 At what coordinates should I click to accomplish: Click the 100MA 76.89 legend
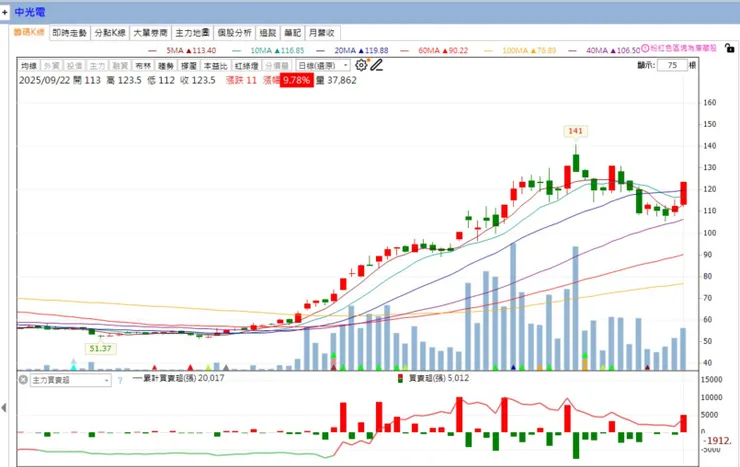(x=520, y=50)
